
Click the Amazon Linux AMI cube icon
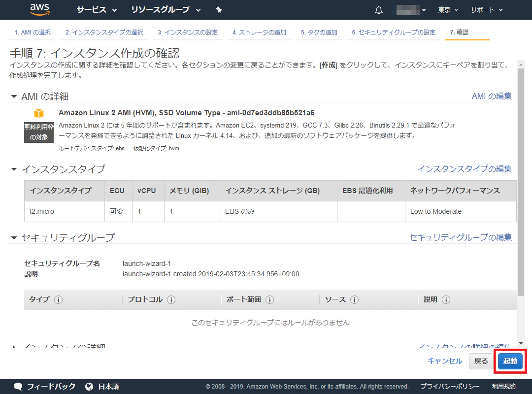click(39, 113)
